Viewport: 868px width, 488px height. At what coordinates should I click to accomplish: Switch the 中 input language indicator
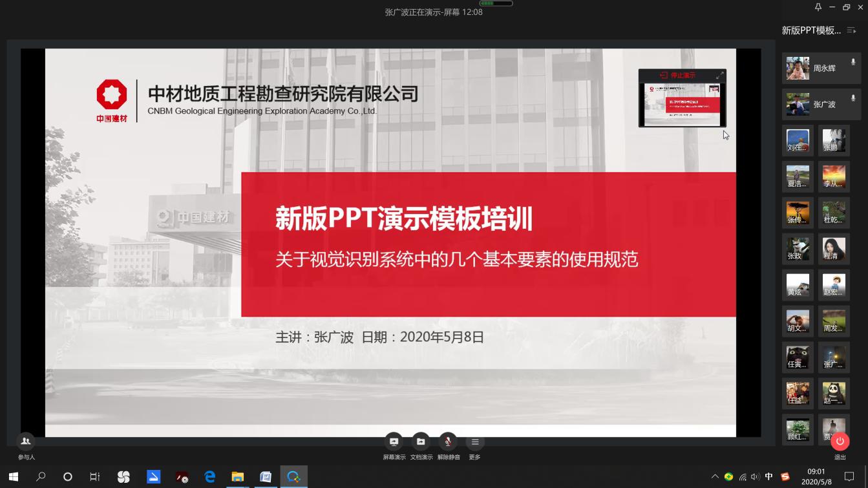point(769,477)
